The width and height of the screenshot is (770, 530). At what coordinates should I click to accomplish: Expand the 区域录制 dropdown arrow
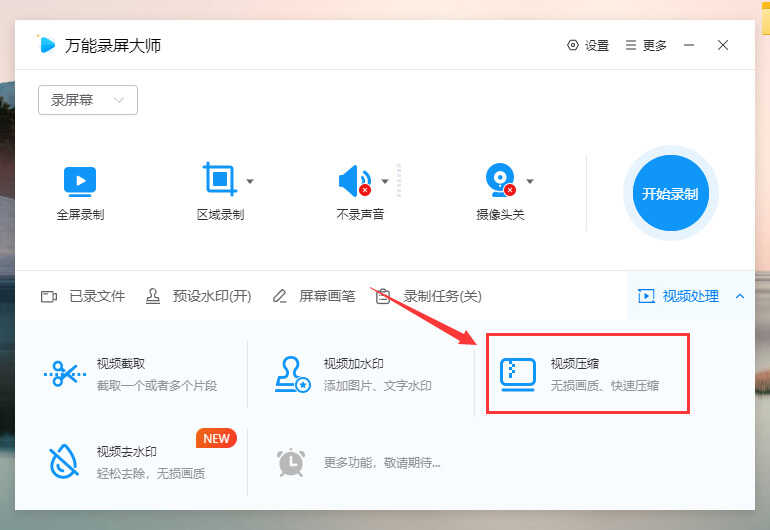coord(250,181)
